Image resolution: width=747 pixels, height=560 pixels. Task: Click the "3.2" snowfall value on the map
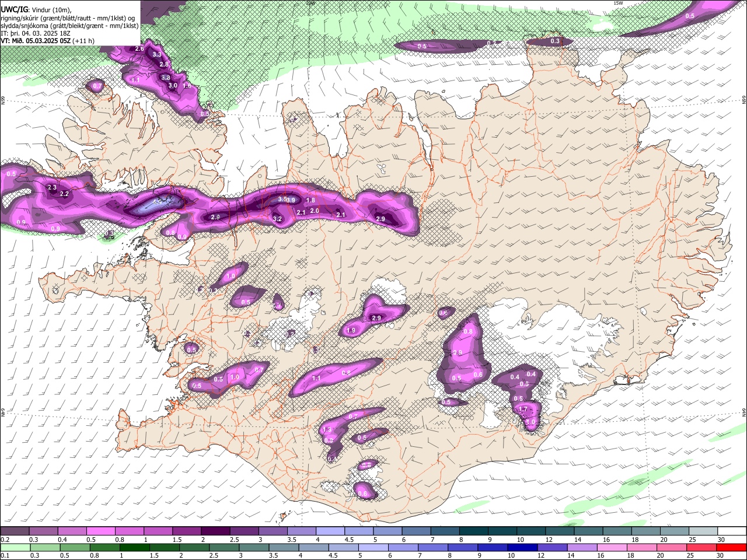click(x=278, y=219)
